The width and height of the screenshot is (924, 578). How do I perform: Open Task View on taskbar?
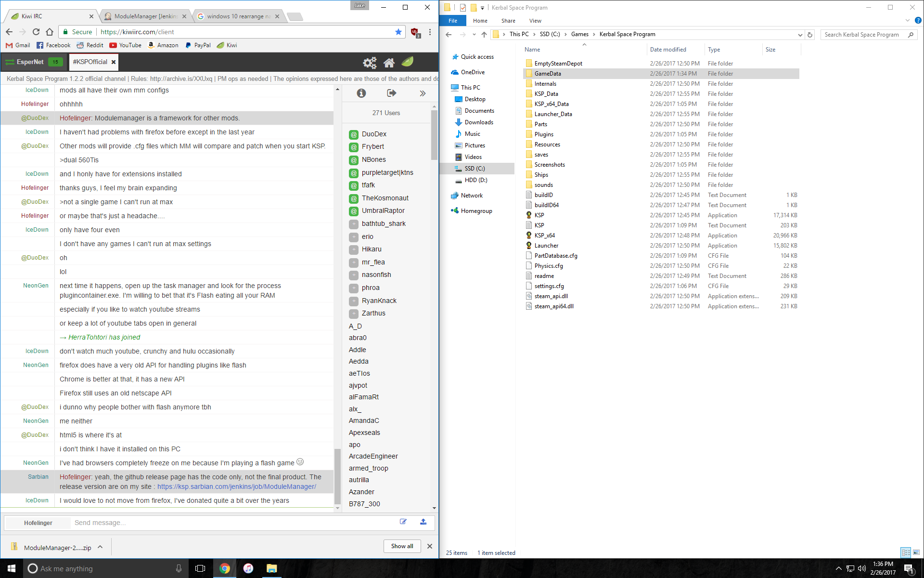[x=200, y=568]
